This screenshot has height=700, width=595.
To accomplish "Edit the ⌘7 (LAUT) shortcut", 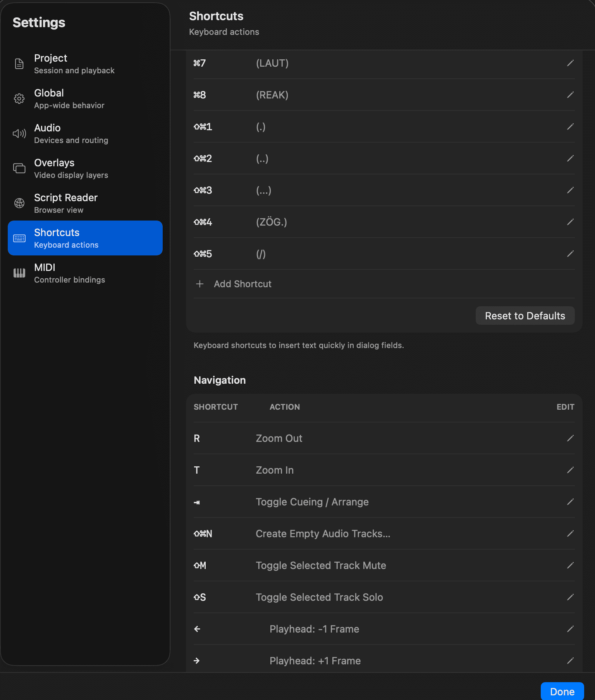I will click(x=570, y=63).
